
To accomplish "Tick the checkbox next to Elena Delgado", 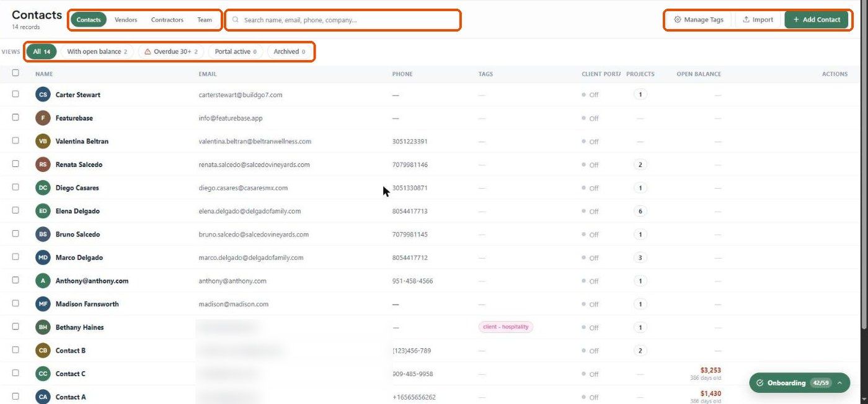I will click(x=15, y=210).
